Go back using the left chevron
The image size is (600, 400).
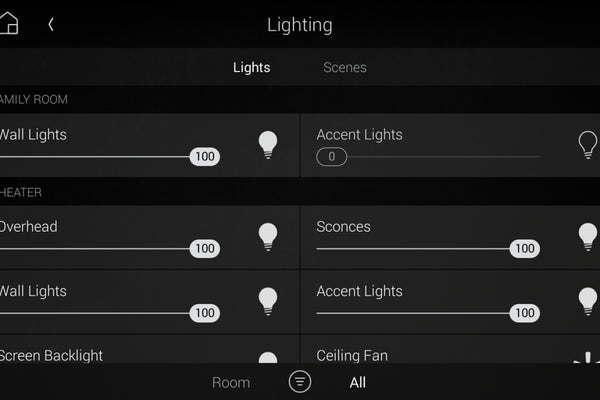tap(51, 24)
